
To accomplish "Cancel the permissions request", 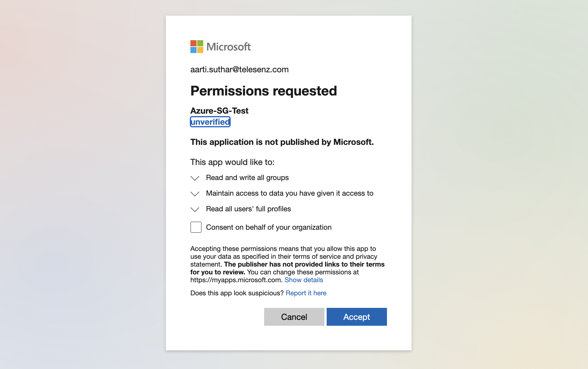I will [x=294, y=317].
